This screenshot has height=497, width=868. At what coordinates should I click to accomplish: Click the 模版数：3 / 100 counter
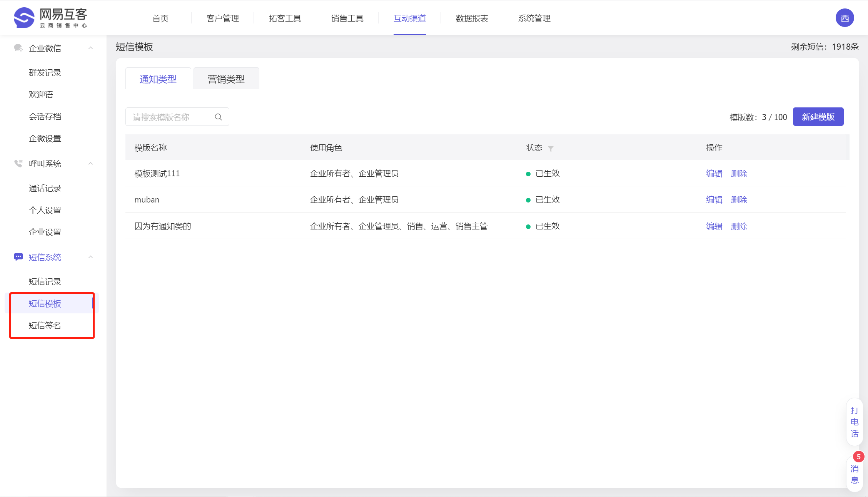(758, 117)
